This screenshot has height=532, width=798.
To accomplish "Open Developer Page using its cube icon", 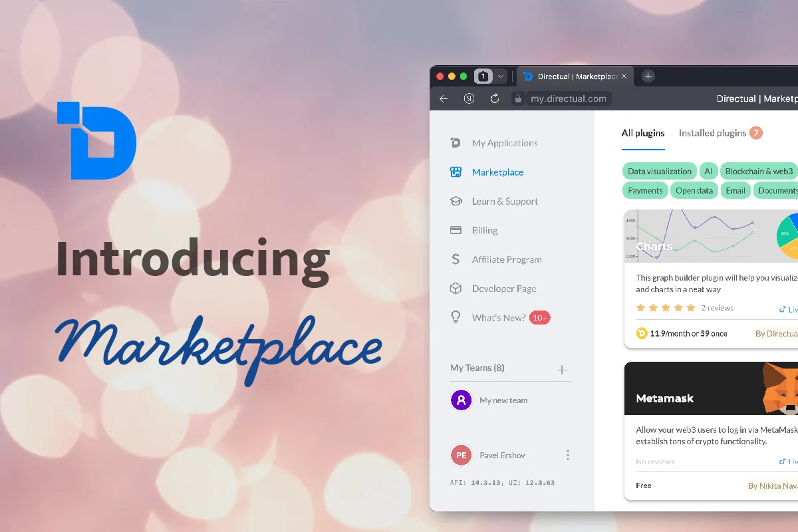I will (456, 289).
